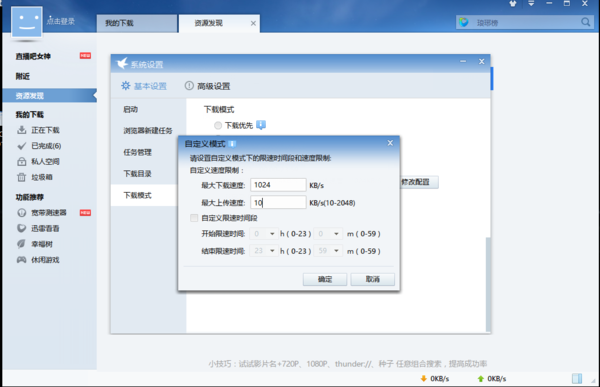Screen dimensions: 600x387
Task: Open 私人空间 private space lock icon
Action: 21,162
